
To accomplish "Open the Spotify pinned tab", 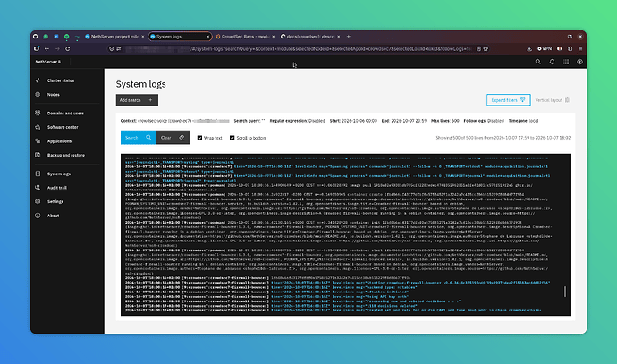I will pos(66,37).
